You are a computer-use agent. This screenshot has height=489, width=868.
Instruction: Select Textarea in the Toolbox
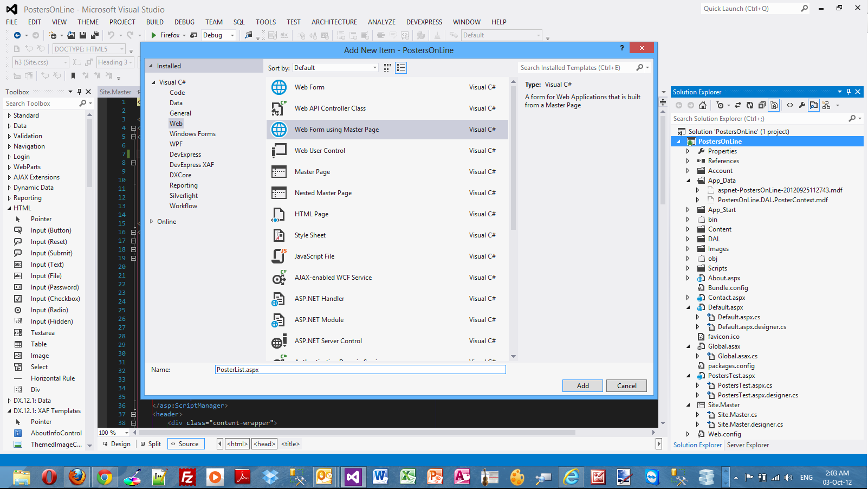(42, 333)
